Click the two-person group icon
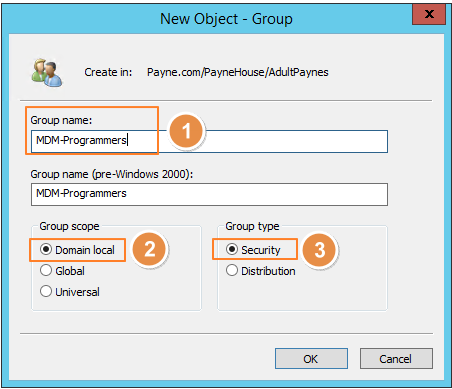 (47, 72)
